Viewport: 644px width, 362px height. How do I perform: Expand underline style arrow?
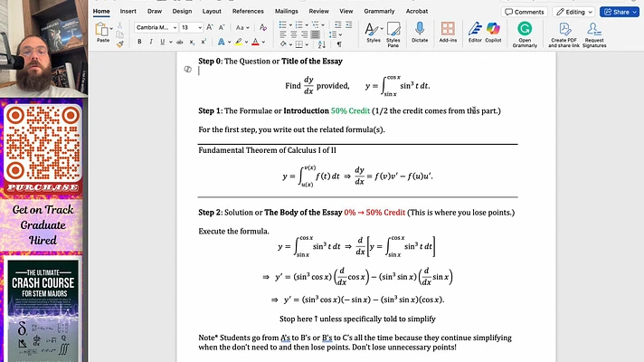[x=170, y=43]
